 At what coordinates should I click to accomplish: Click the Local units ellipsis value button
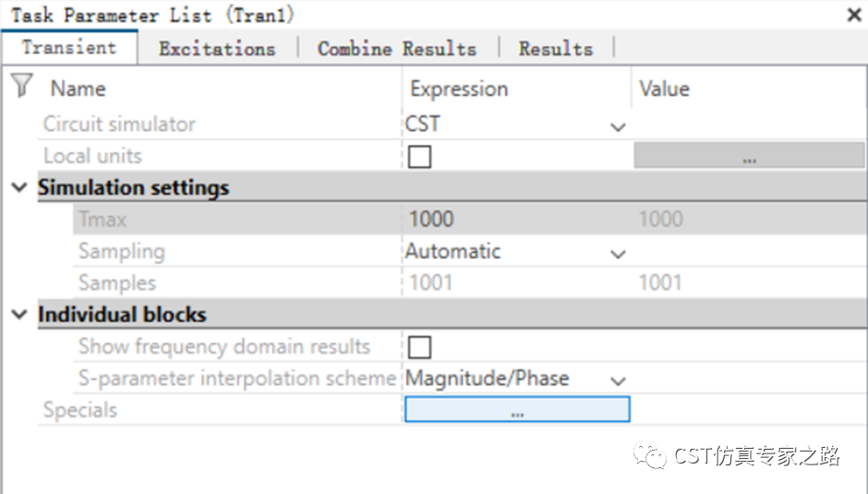(x=749, y=156)
